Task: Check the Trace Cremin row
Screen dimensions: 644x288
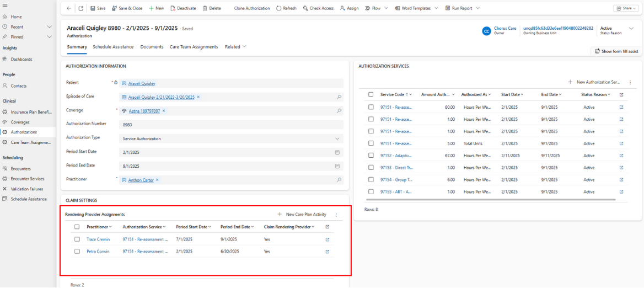Action: (77, 239)
